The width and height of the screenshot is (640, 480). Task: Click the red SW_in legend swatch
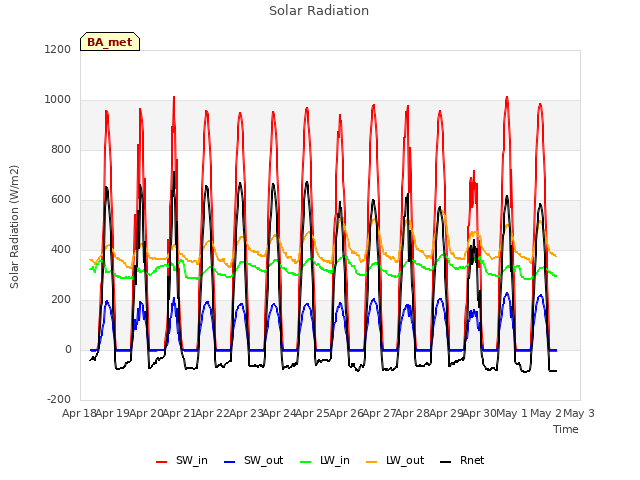(162, 462)
